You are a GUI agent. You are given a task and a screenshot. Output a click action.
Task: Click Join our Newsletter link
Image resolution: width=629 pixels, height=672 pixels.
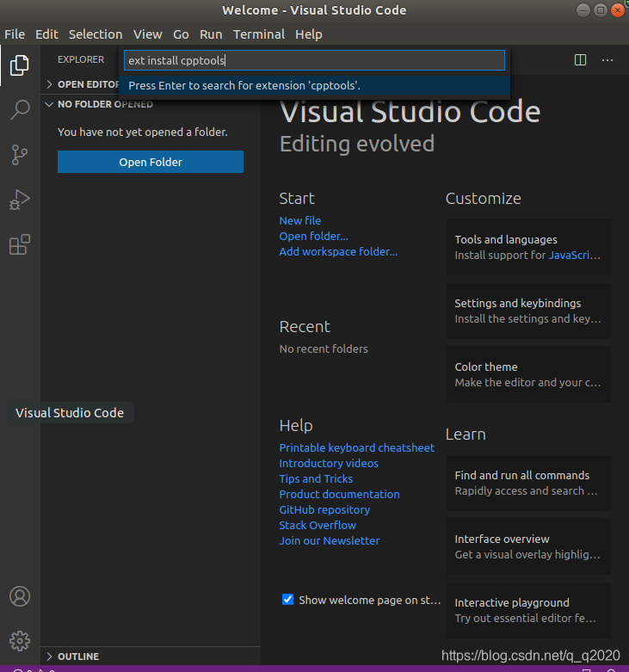(x=329, y=540)
